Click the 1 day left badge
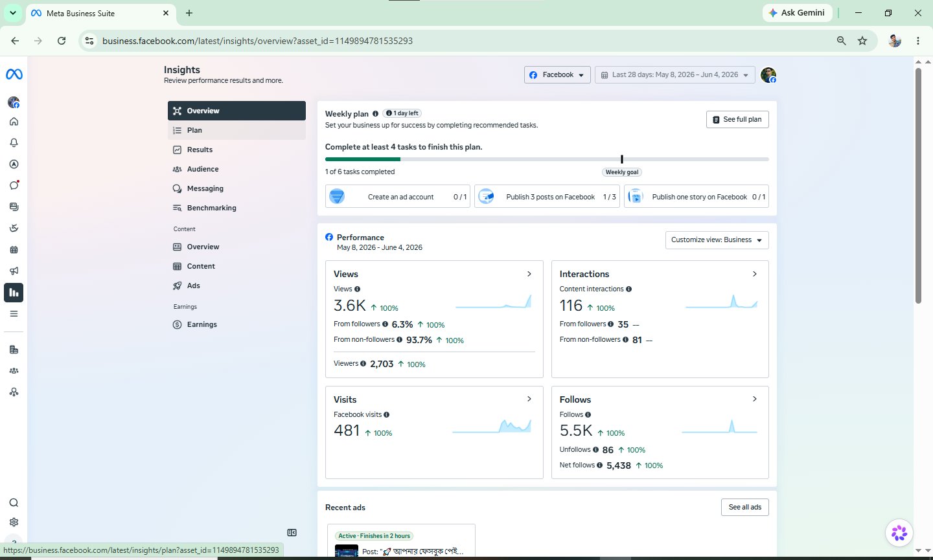Viewport: 933px width, 560px height. (x=402, y=113)
